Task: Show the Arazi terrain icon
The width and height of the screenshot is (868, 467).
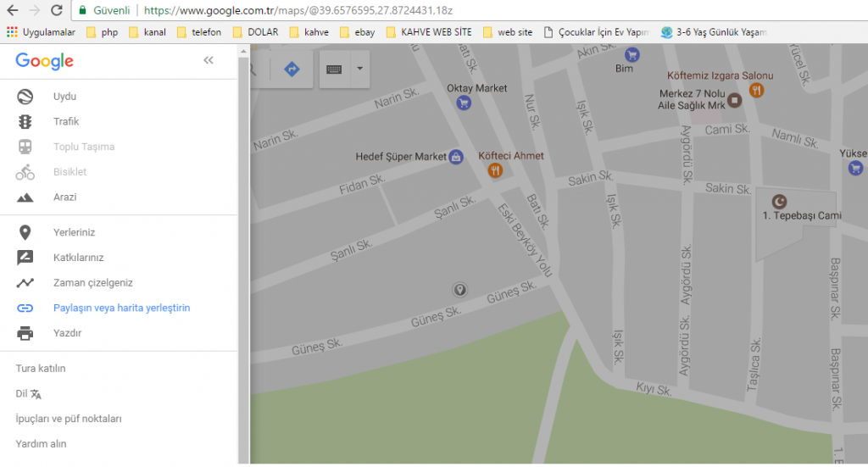Action: [x=25, y=197]
